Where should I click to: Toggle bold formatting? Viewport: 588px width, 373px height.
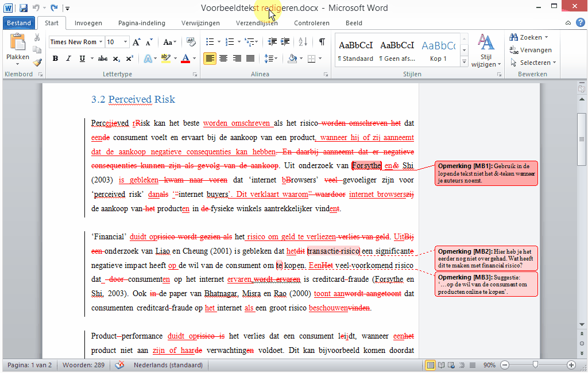[55, 59]
